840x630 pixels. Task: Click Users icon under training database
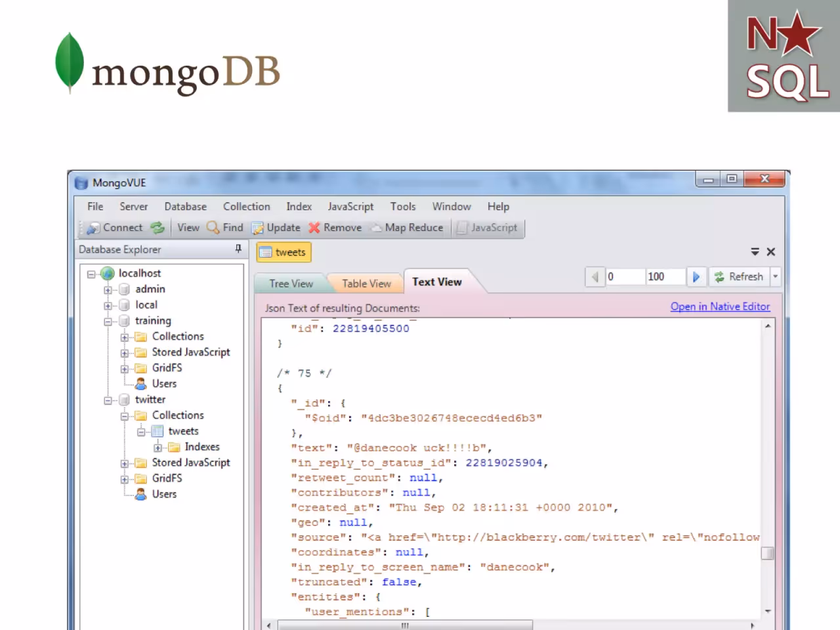pos(140,384)
